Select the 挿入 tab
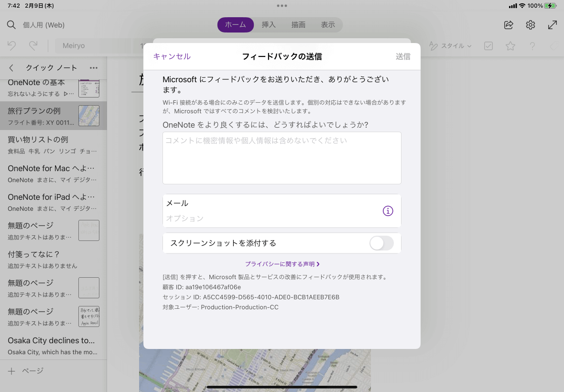Viewport: 564px width, 392px height. (269, 24)
